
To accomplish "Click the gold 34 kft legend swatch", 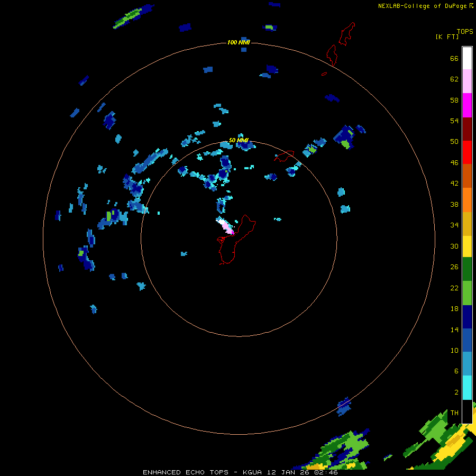I will [x=467, y=224].
